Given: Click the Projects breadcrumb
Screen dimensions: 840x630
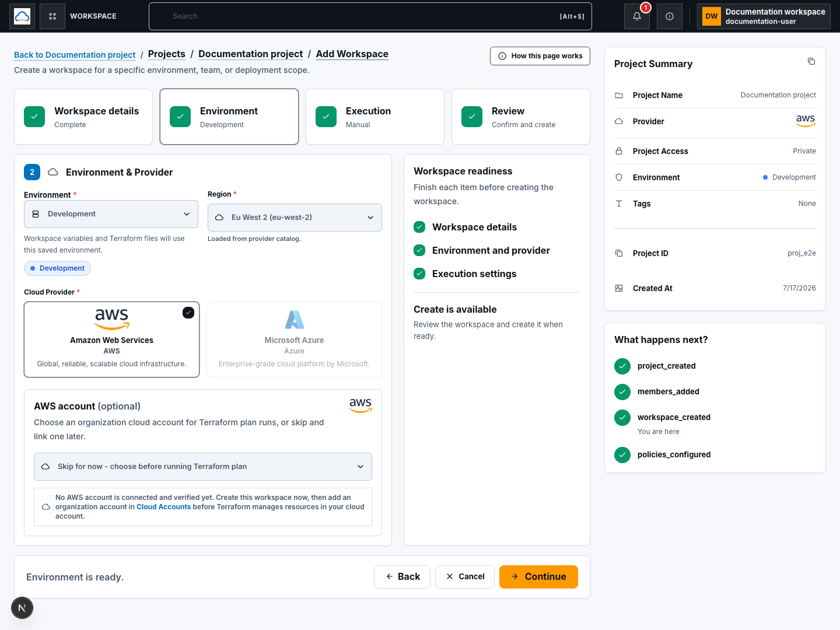Looking at the screenshot, I should click(x=166, y=54).
